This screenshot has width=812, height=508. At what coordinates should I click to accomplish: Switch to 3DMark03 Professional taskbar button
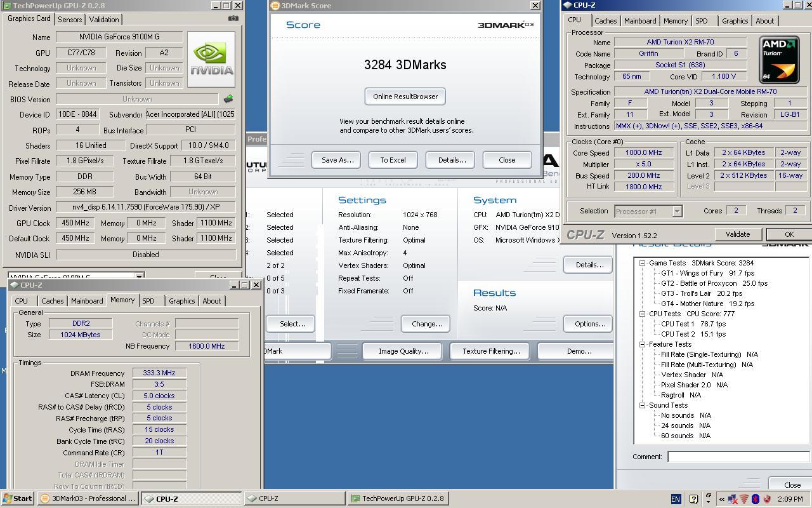pos(88,498)
